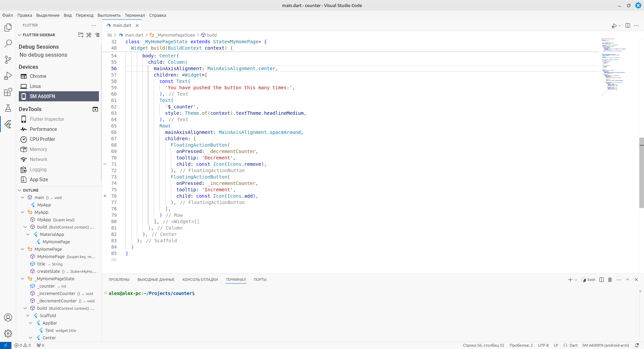Open the Explorer view in activity bar
The height and width of the screenshot is (349, 644).
[x=8, y=28]
